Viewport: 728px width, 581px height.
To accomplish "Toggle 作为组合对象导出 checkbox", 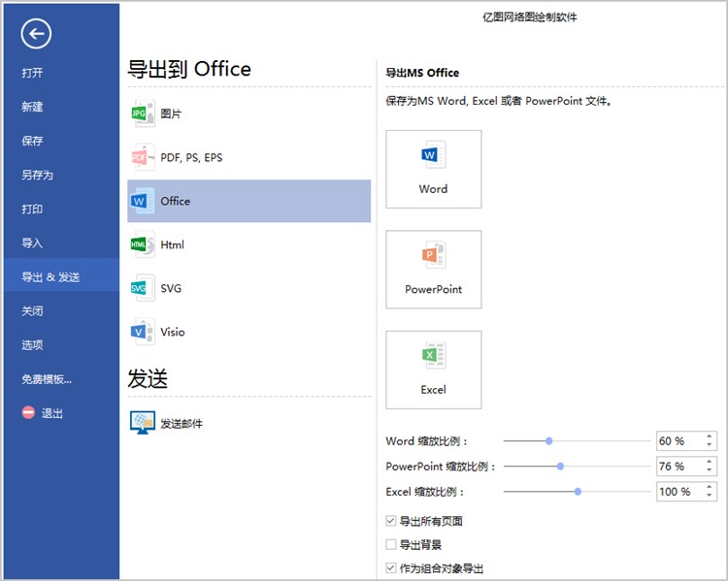I will [x=391, y=567].
